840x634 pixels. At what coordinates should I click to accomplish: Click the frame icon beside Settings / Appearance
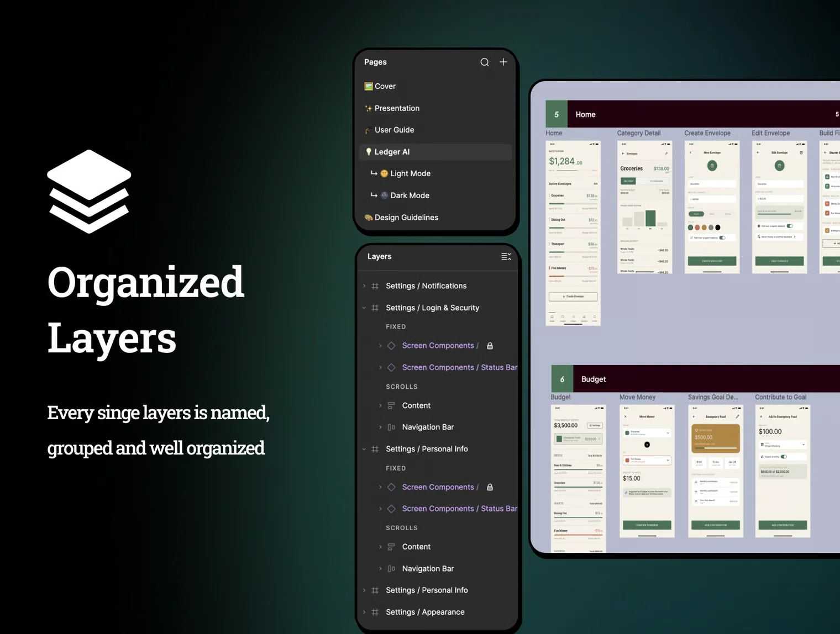tap(375, 612)
